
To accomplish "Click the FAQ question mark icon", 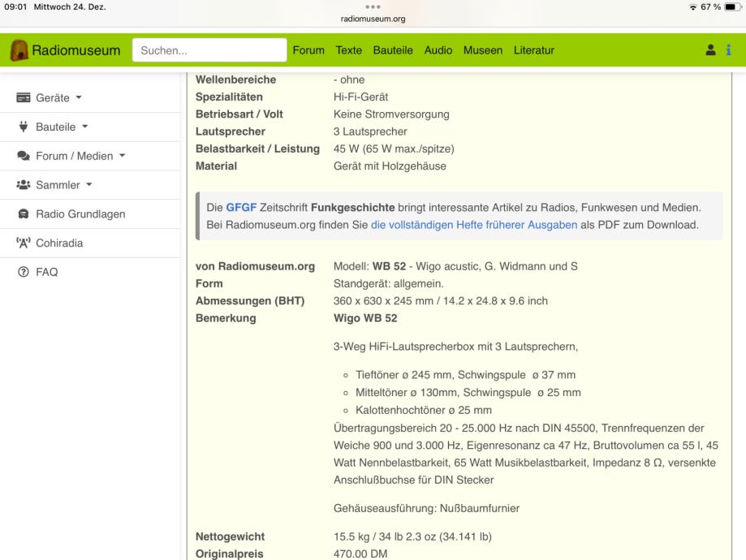I will 24,272.
